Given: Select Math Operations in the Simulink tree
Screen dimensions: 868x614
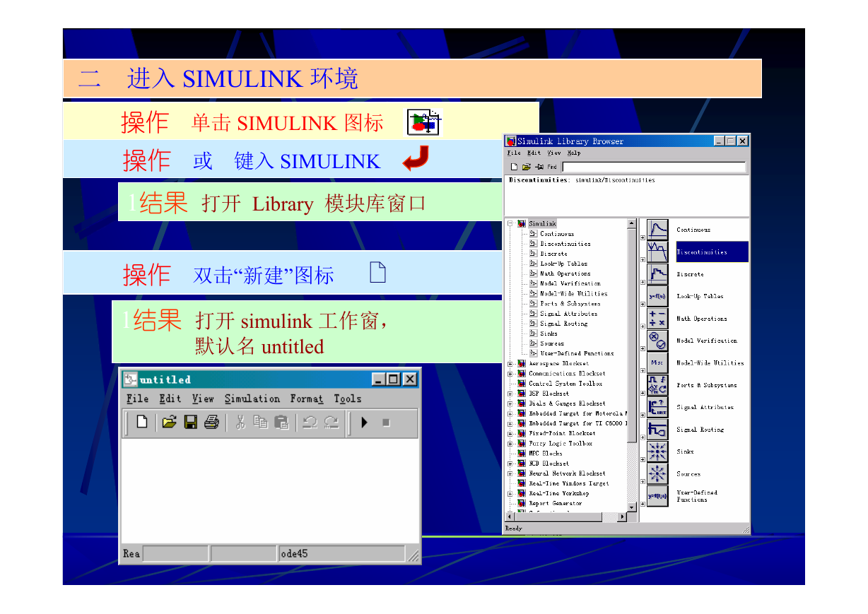Looking at the screenshot, I should pyautogui.click(x=565, y=273).
